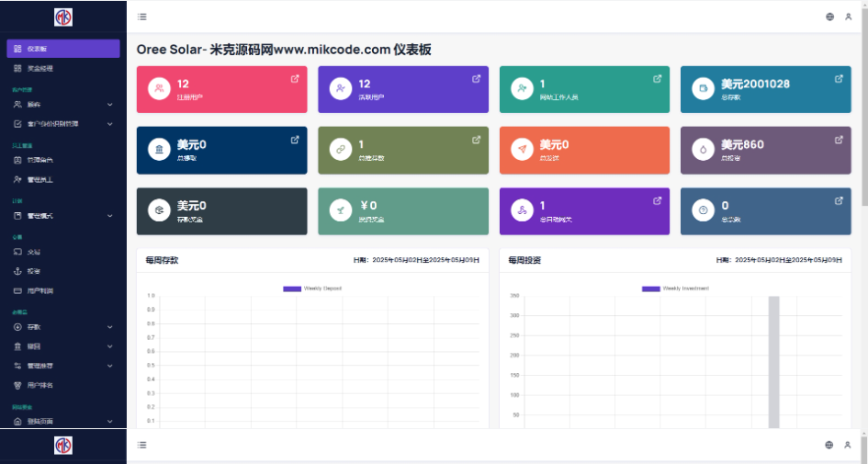The height and width of the screenshot is (464, 868).
Task: Click the cast-screen transactions icon in sidebar
Action: pos(17,252)
